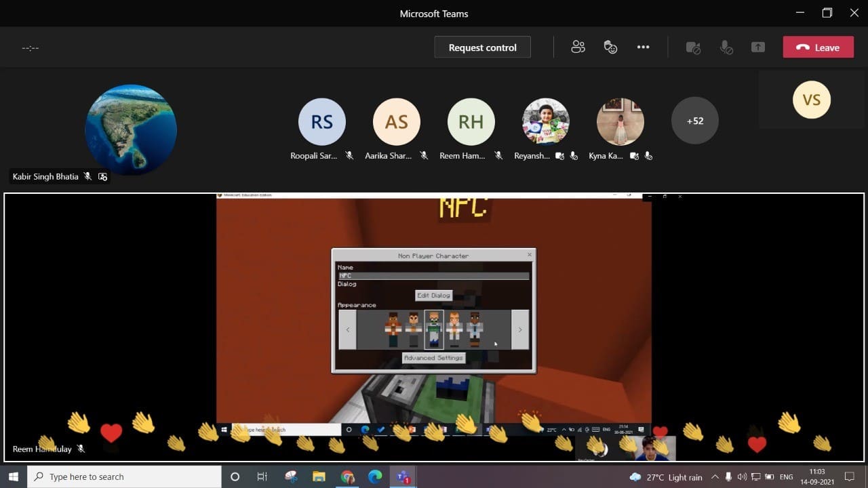Open File Explorer from the taskbar
The width and height of the screenshot is (868, 488).
(x=319, y=477)
